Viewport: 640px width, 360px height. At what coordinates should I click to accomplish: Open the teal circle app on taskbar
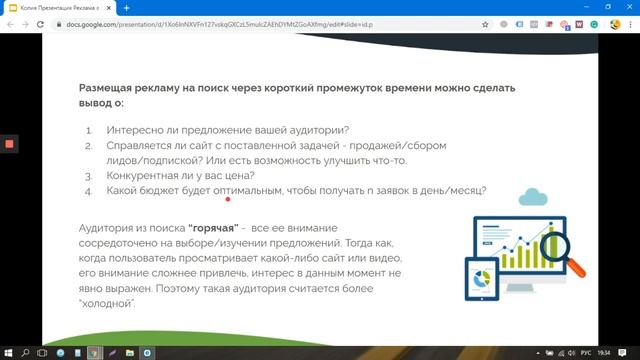(147, 353)
